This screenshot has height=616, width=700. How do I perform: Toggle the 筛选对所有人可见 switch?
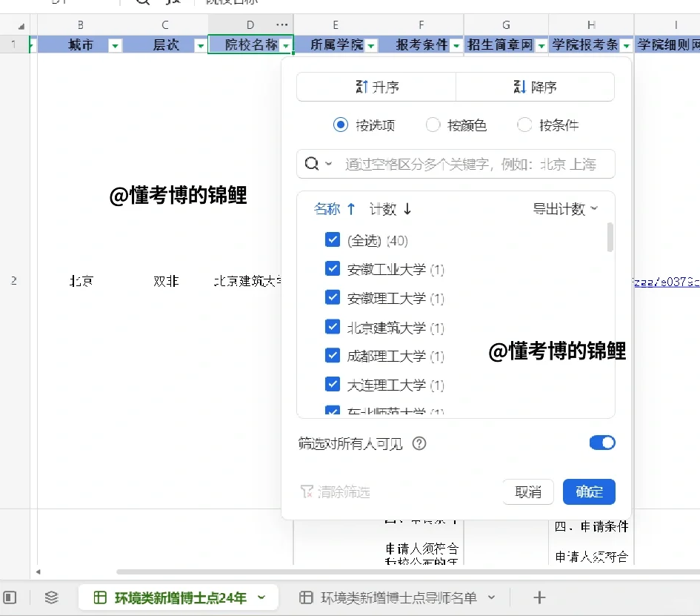point(602,443)
